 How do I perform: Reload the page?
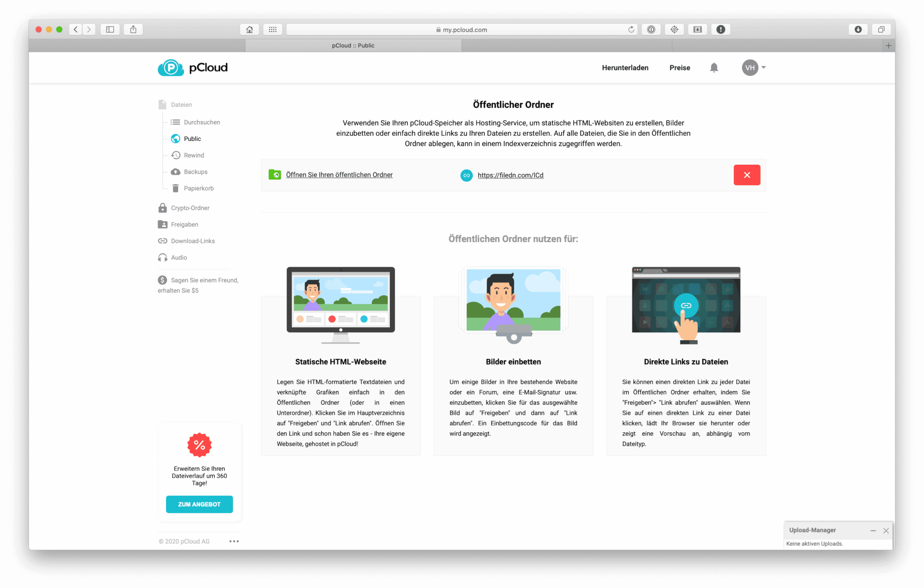click(631, 29)
